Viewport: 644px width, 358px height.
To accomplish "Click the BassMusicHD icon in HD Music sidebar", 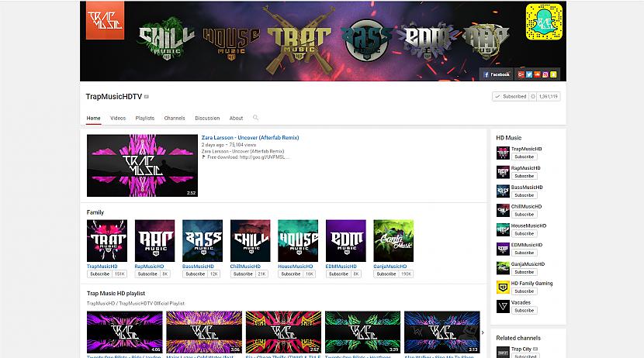I will (x=503, y=191).
